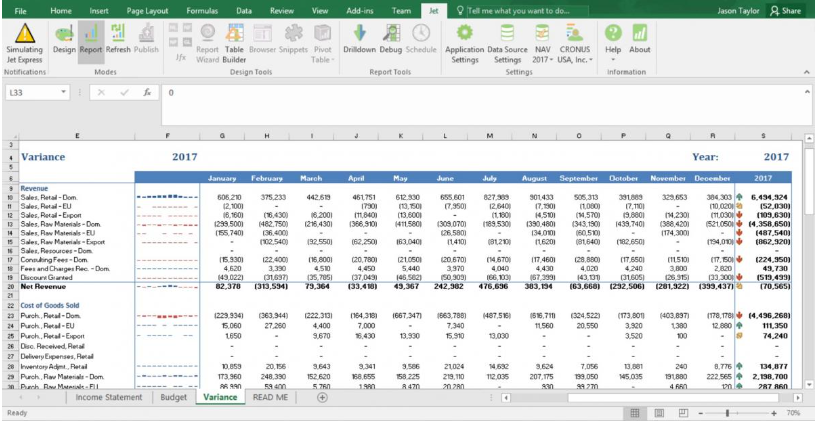Screen dimensions: 816x421
Task: Collapse the ribbon with the chevron
Action: pyautogui.click(x=807, y=72)
